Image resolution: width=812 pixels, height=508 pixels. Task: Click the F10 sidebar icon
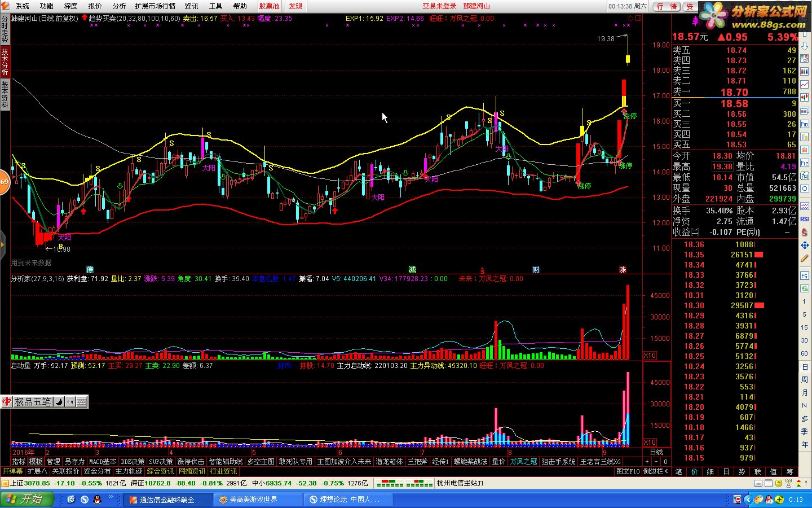coord(805,125)
